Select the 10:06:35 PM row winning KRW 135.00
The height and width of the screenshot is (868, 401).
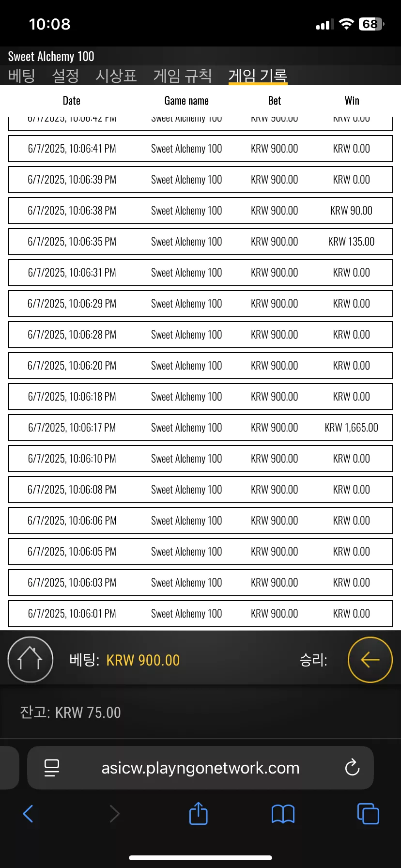[x=200, y=242]
